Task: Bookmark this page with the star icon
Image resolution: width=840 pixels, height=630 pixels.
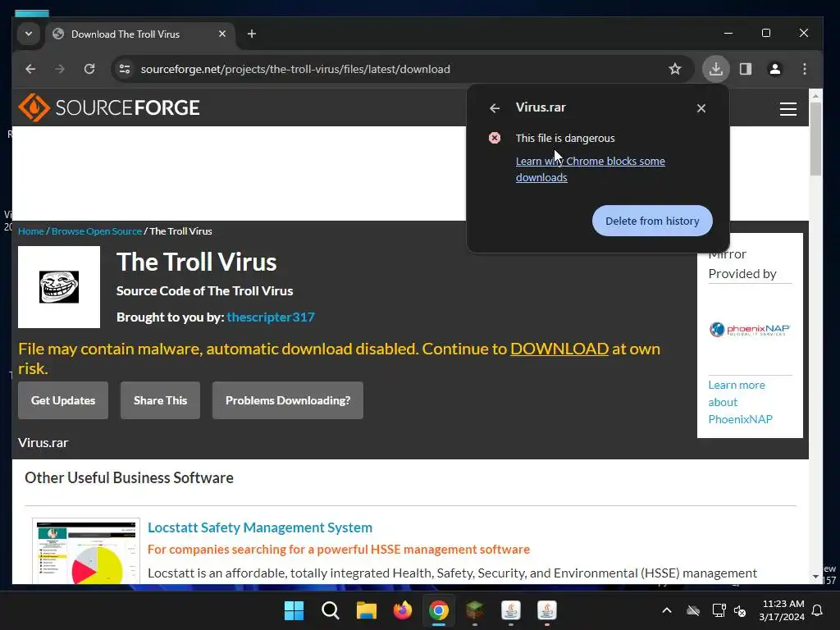Action: [x=675, y=69]
